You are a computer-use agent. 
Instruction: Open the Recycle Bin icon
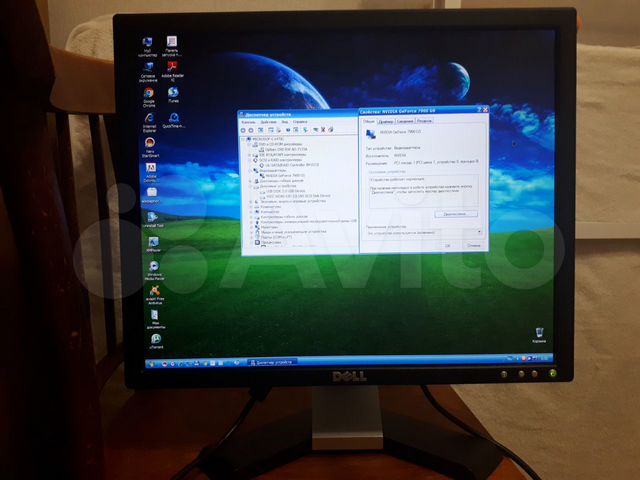coord(539,332)
